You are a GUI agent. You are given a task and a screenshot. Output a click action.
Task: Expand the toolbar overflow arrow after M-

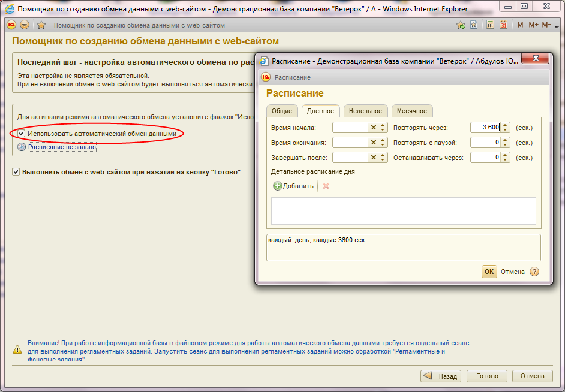click(x=557, y=27)
